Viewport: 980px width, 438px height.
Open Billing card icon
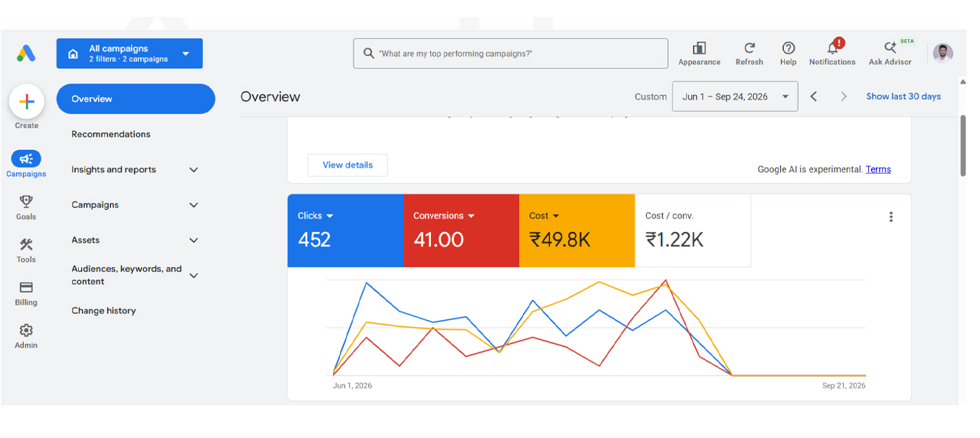tap(26, 287)
